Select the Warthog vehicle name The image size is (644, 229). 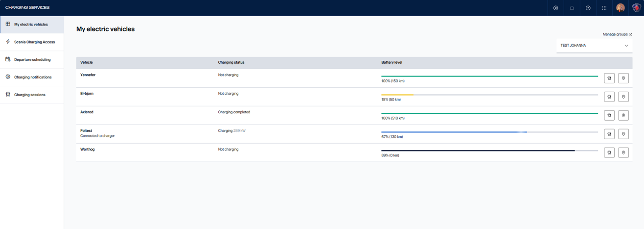(88, 150)
